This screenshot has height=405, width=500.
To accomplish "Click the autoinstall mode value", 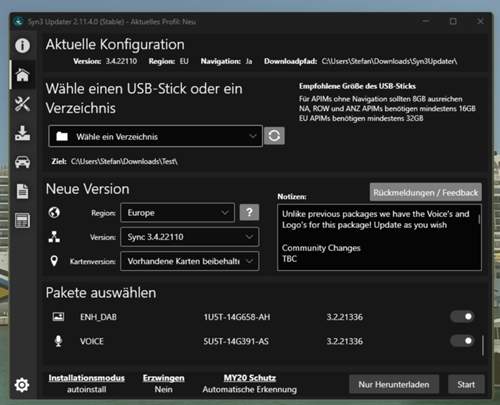I will tap(87, 389).
